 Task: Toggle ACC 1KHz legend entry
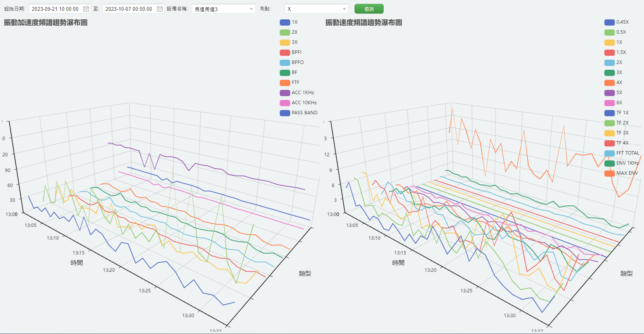pyautogui.click(x=297, y=93)
